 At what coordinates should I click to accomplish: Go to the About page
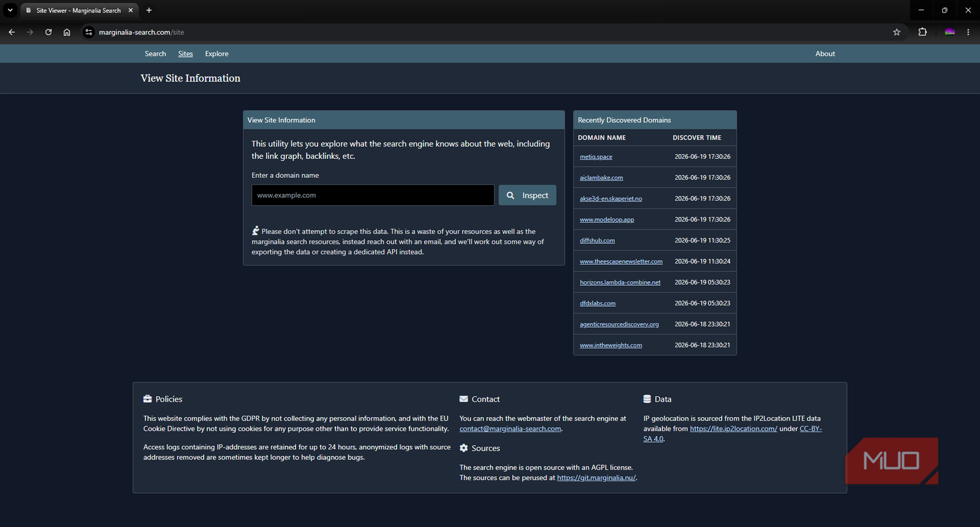pos(825,54)
